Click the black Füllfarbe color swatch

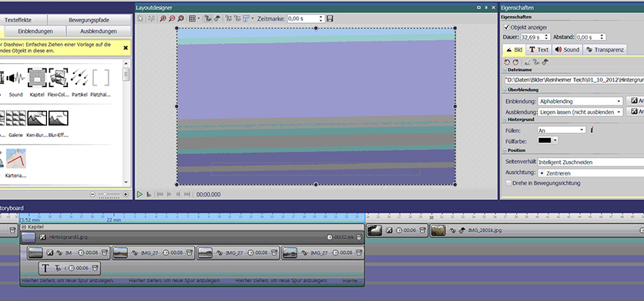[545, 140]
